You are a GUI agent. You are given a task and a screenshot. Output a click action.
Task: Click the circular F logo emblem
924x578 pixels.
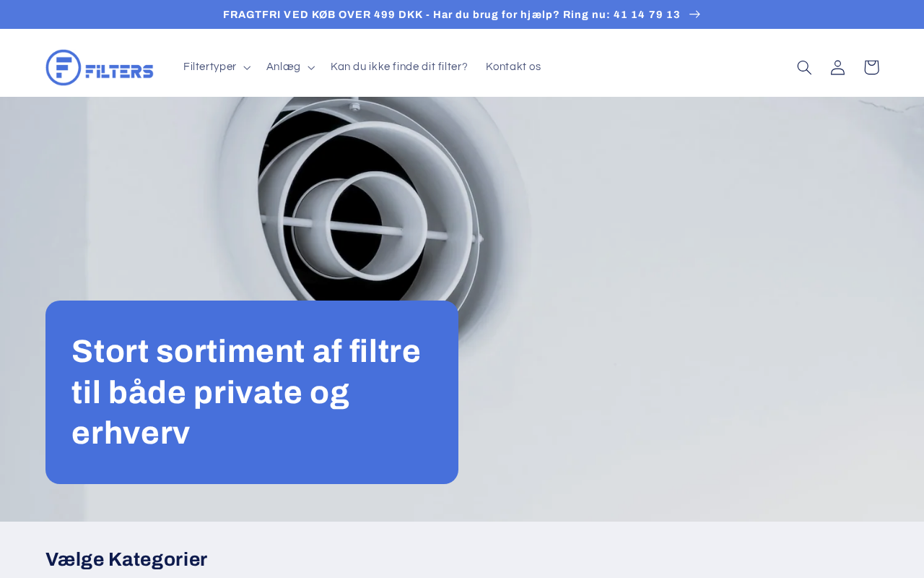(64, 67)
